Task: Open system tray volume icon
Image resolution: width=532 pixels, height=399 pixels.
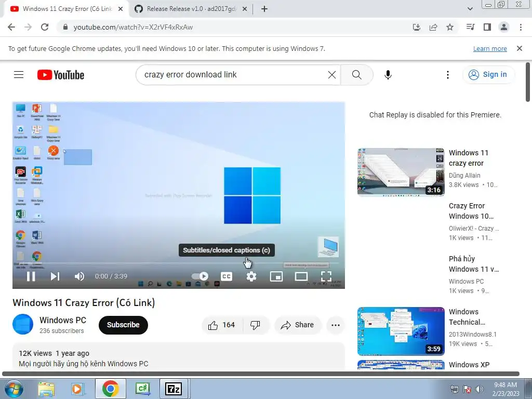Action: click(480, 389)
